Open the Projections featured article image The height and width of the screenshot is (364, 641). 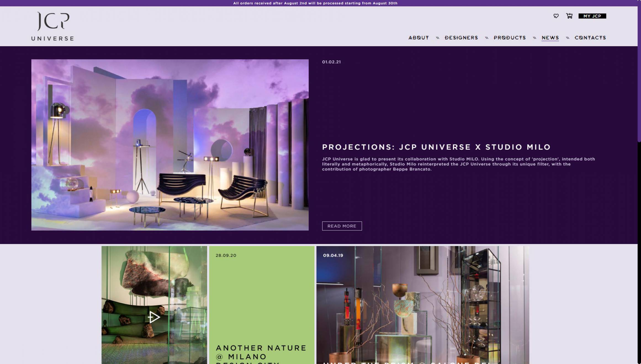[x=170, y=145]
